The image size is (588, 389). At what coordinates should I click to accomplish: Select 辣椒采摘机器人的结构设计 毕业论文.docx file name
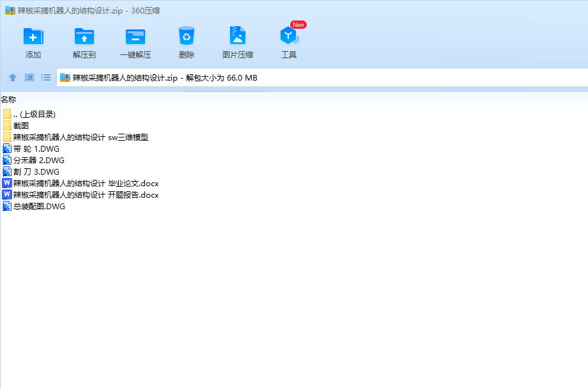point(86,184)
